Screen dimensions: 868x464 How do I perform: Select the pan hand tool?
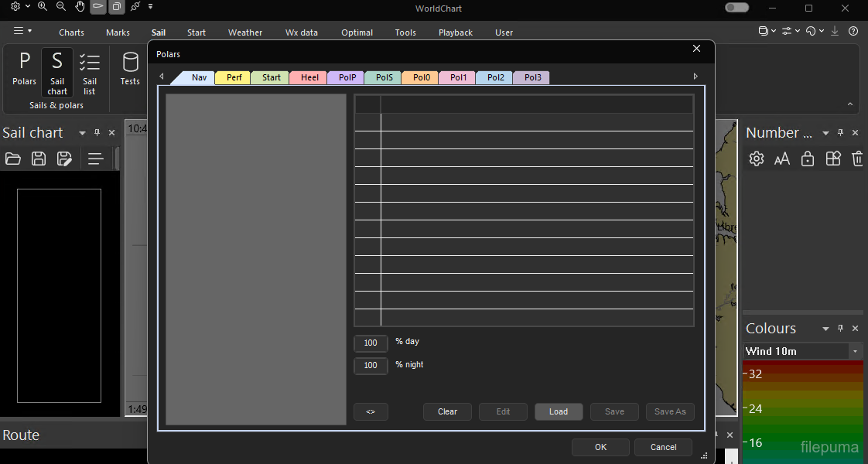click(x=80, y=7)
